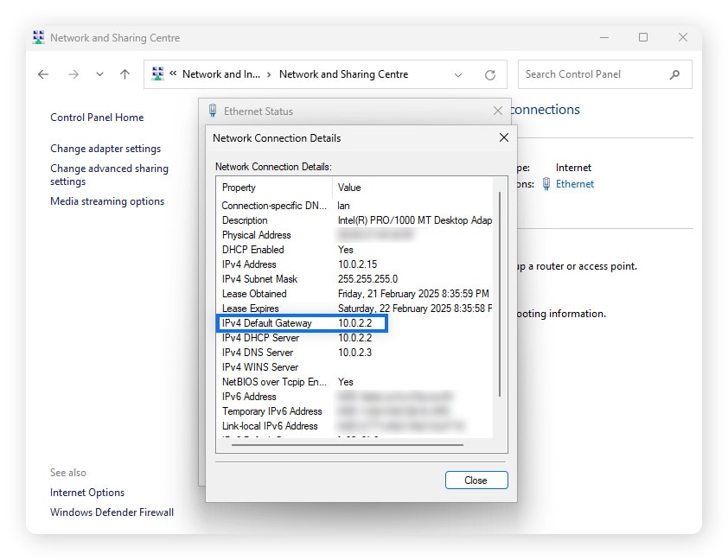
Task: Maximize the Network and Sharing Centre window
Action: [x=643, y=37]
